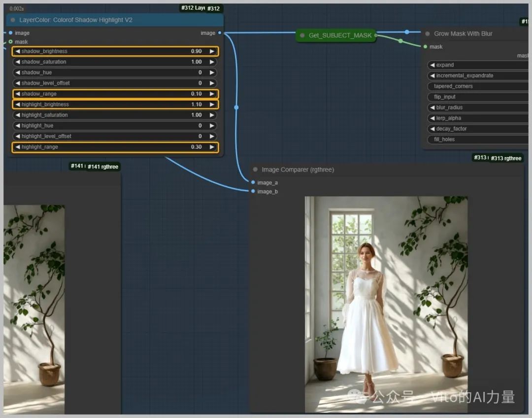
Task: Click the #141 rgthree node badge
Action: coord(103,167)
